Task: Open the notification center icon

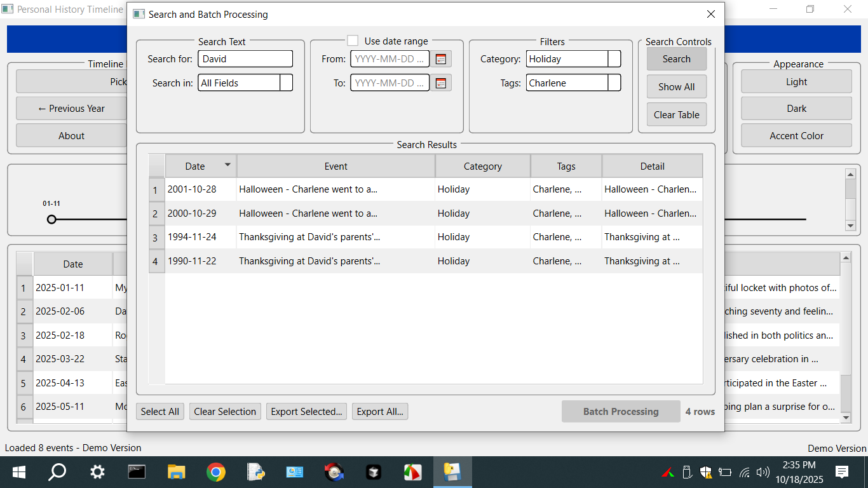Action: [842, 471]
